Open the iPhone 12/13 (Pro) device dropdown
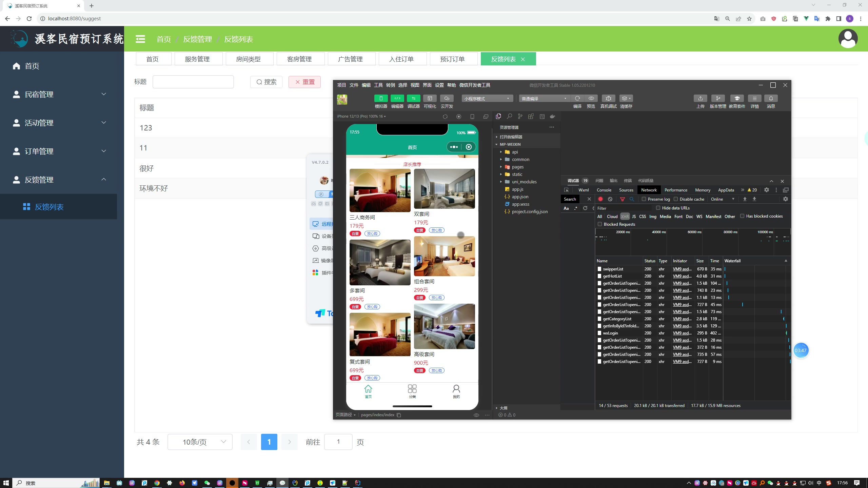 [361, 116]
